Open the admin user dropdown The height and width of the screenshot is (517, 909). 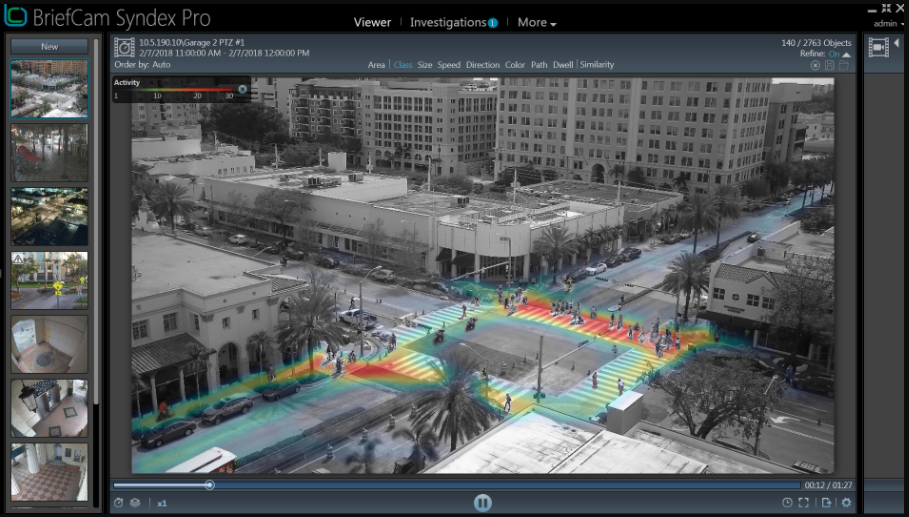pos(886,23)
